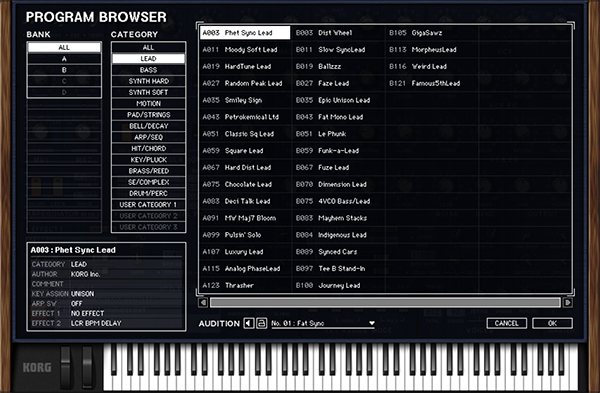
Task: Toggle the audition loop icon
Action: [x=261, y=323]
